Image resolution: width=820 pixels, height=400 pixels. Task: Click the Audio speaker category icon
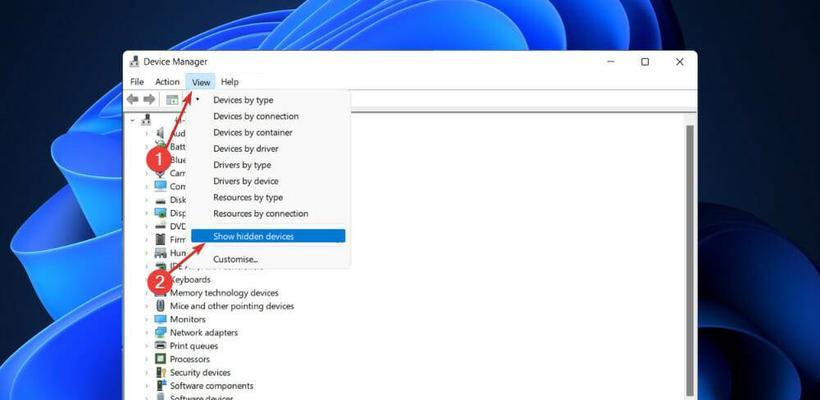pyautogui.click(x=161, y=133)
